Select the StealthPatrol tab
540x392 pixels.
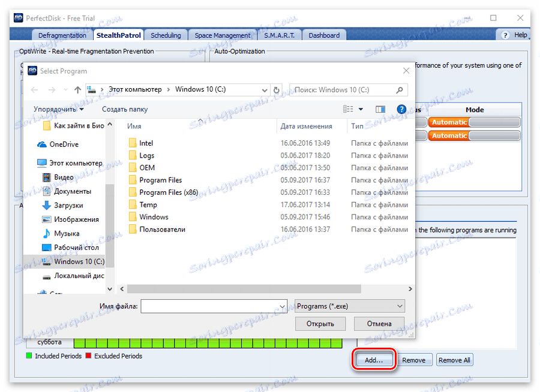(118, 35)
